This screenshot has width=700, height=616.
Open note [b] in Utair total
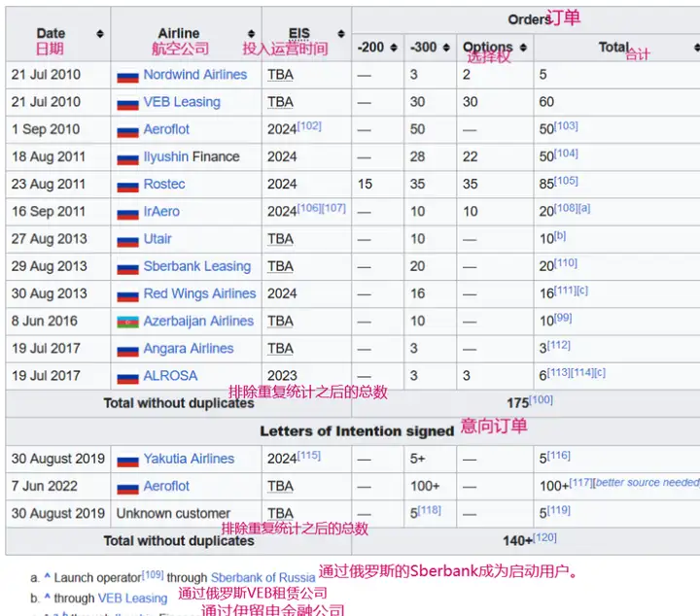point(560,235)
